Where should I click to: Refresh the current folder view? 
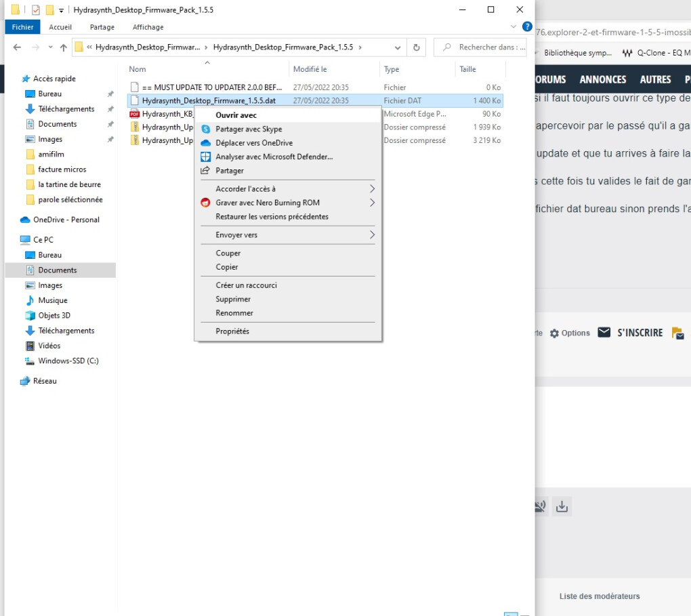(x=417, y=47)
